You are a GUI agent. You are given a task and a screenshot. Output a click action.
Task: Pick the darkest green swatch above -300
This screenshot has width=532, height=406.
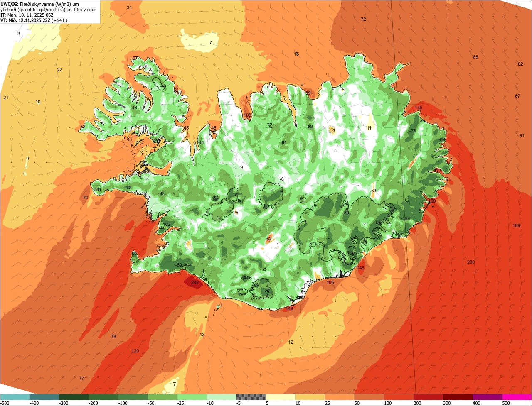click(74, 397)
